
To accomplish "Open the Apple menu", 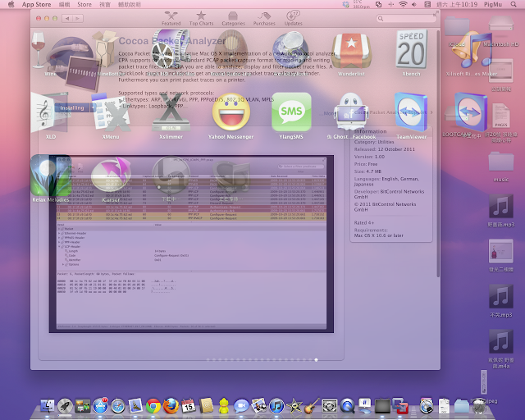I will click(x=11, y=4).
